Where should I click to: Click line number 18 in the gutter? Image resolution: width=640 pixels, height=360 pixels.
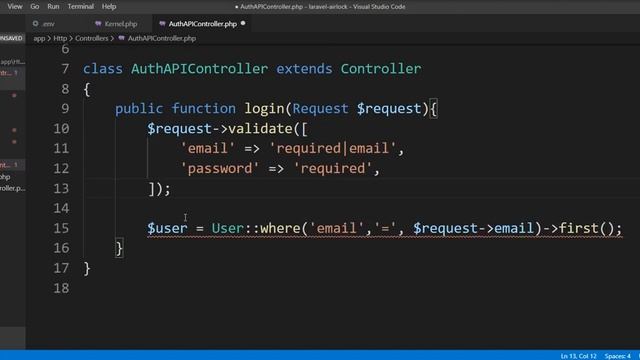(x=61, y=289)
